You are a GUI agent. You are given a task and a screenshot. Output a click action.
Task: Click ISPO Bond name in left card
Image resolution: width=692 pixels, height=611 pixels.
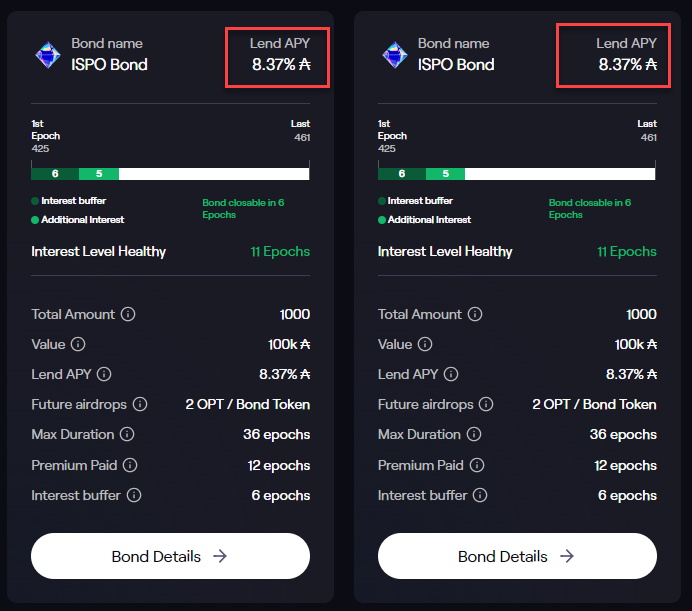click(x=109, y=65)
